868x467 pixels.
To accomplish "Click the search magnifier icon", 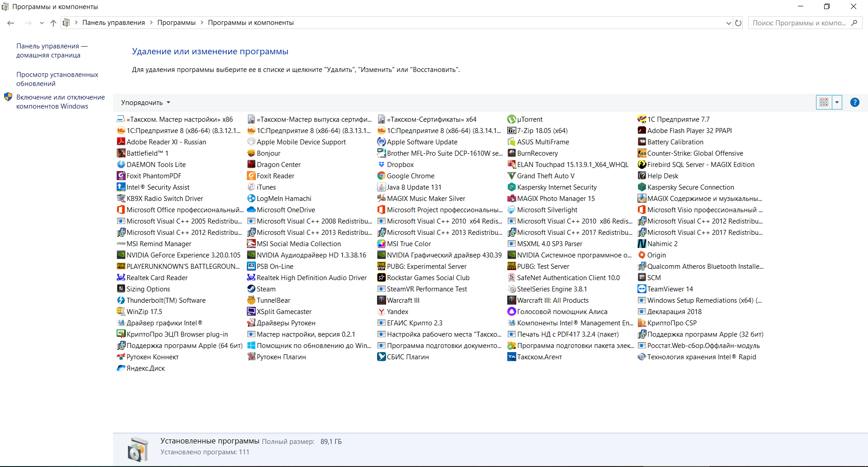I will pos(854,23).
